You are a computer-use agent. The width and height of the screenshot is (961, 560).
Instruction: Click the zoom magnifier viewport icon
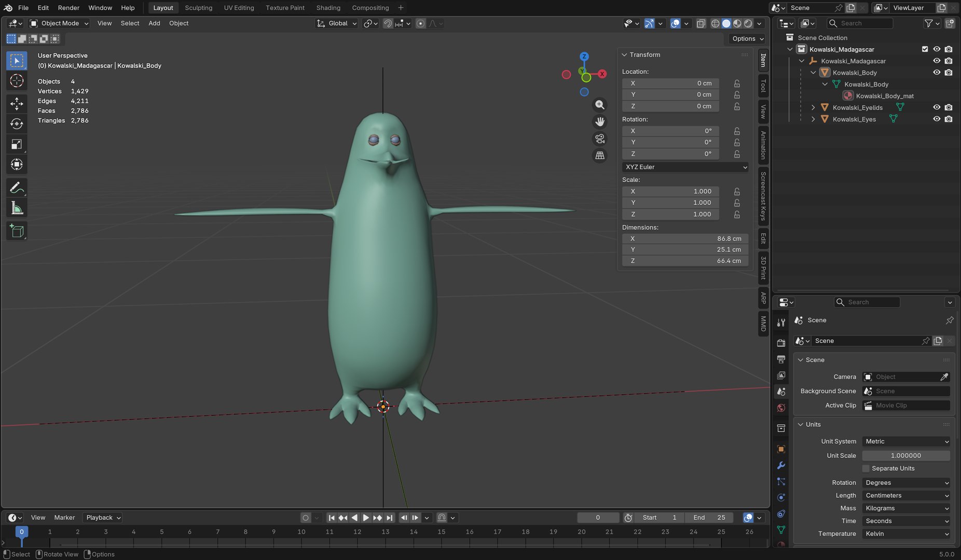click(x=600, y=105)
